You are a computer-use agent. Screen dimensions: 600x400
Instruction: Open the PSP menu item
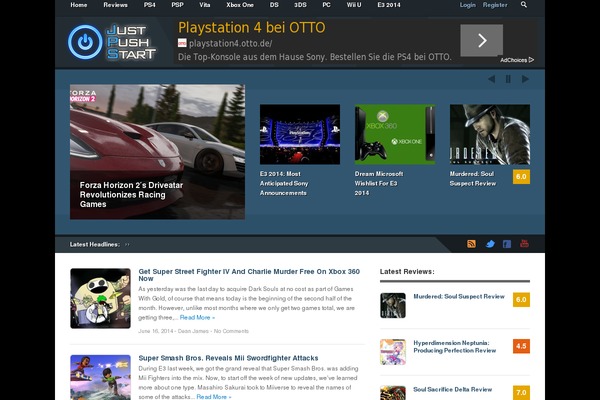coord(177,5)
